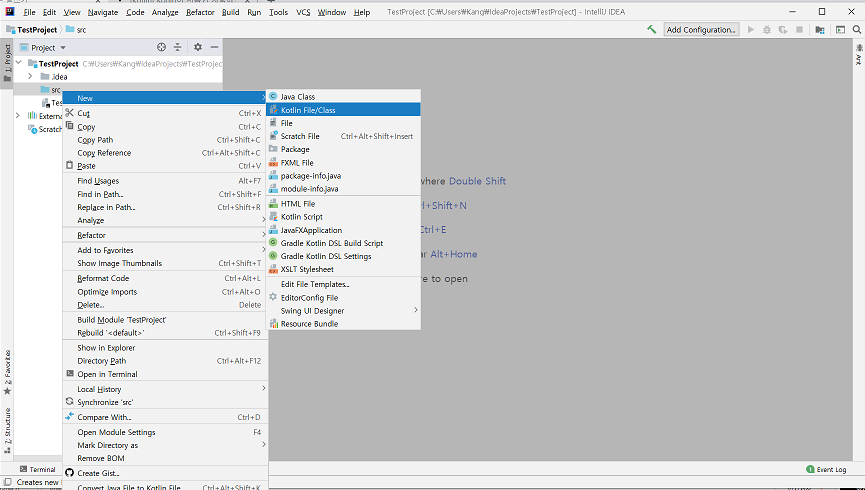Click the Run play icon in toolbar
The image size is (865, 490).
[751, 29]
